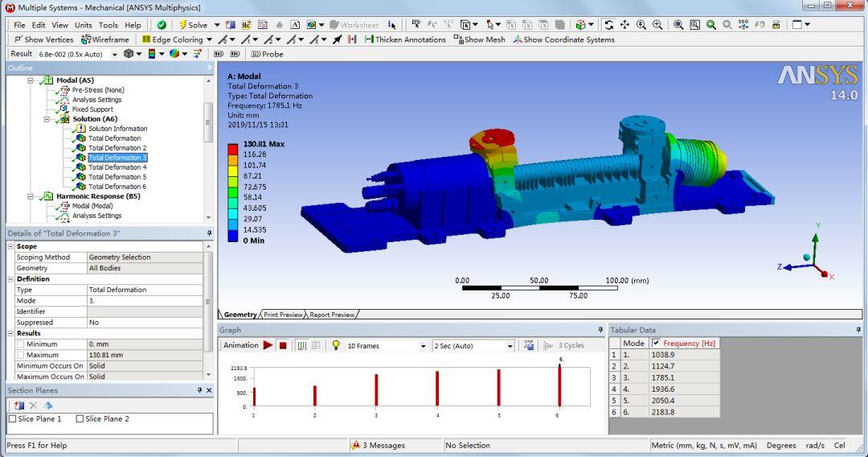Uncheck the Frequency [Hz] column checkbox
This screenshot has width=868, height=457.
click(x=656, y=343)
